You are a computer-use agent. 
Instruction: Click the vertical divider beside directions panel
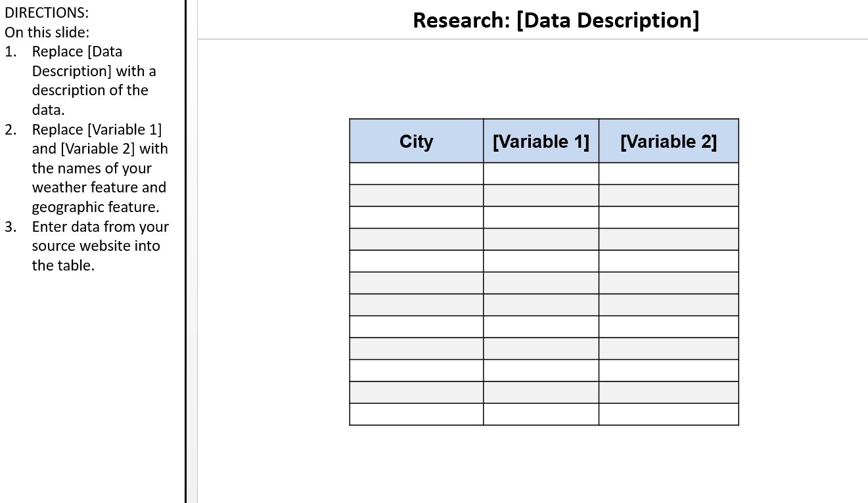(186, 251)
